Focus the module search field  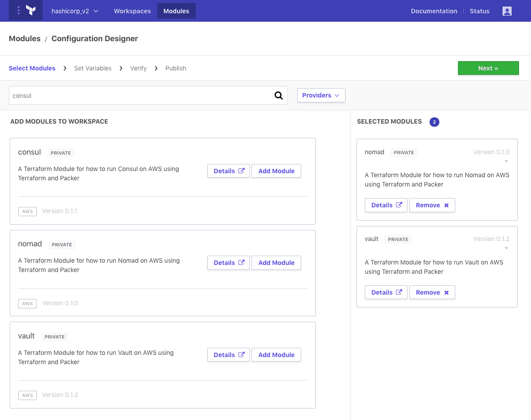140,95
